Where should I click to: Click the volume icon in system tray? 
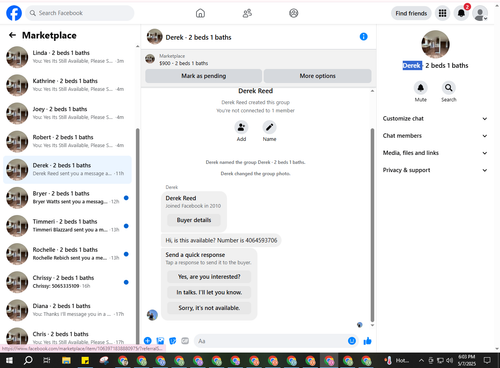[x=449, y=360]
